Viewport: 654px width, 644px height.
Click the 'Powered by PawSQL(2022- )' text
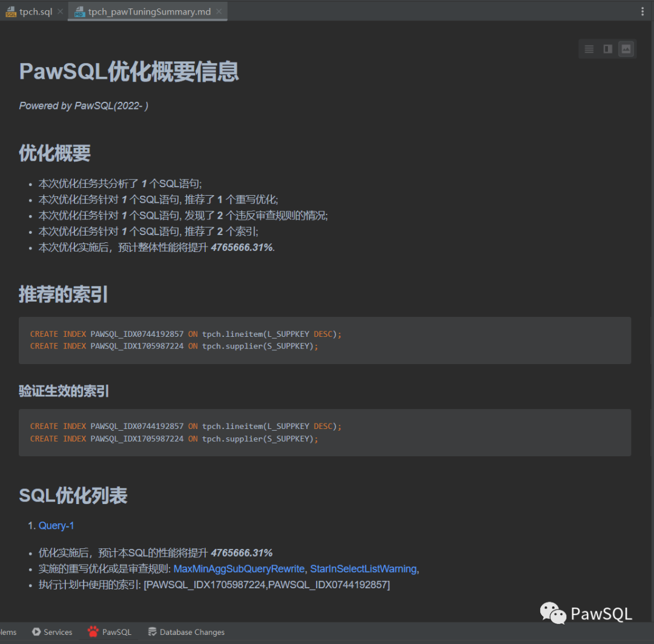84,105
